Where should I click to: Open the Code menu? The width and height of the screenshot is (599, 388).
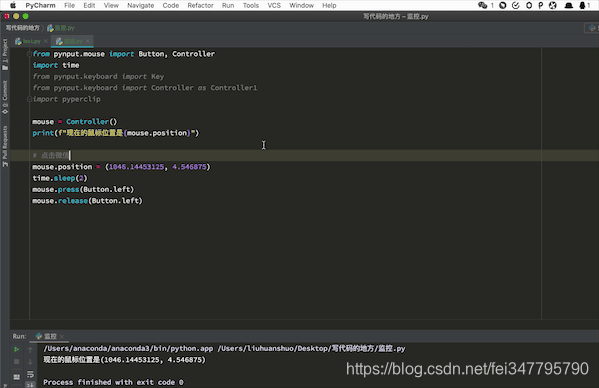click(171, 5)
